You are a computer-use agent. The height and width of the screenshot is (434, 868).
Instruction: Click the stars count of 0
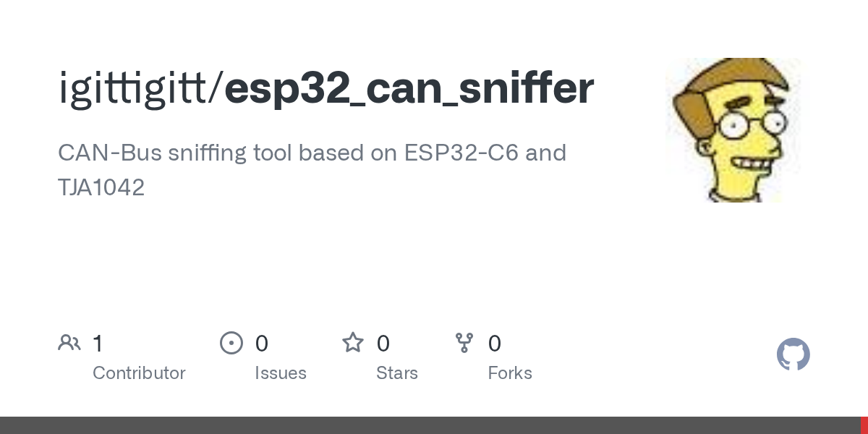383,344
